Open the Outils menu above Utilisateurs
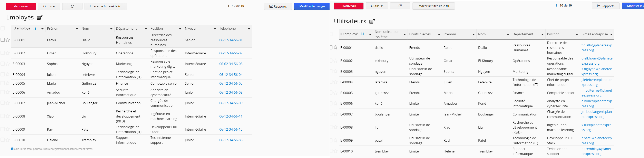 click(x=377, y=6)
